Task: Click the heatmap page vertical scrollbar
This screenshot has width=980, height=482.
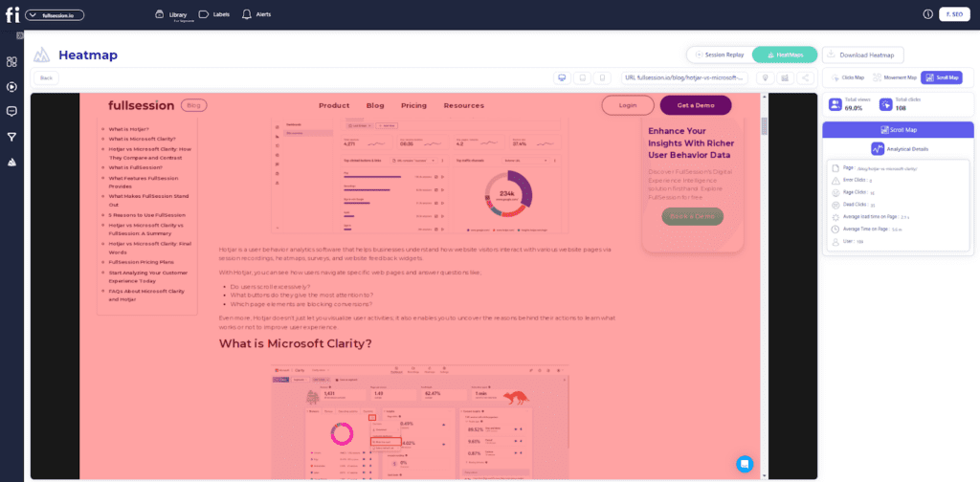Action: click(x=764, y=125)
